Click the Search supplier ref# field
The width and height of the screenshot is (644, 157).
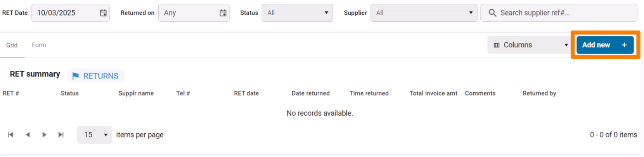tap(563, 13)
